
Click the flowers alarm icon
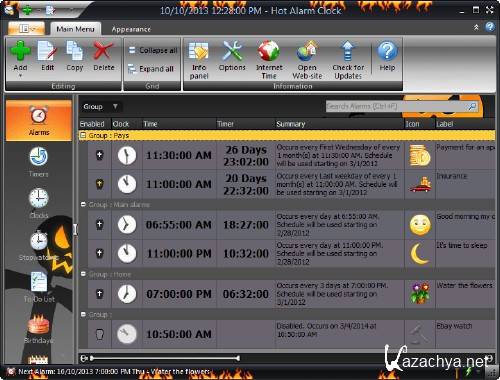point(420,293)
